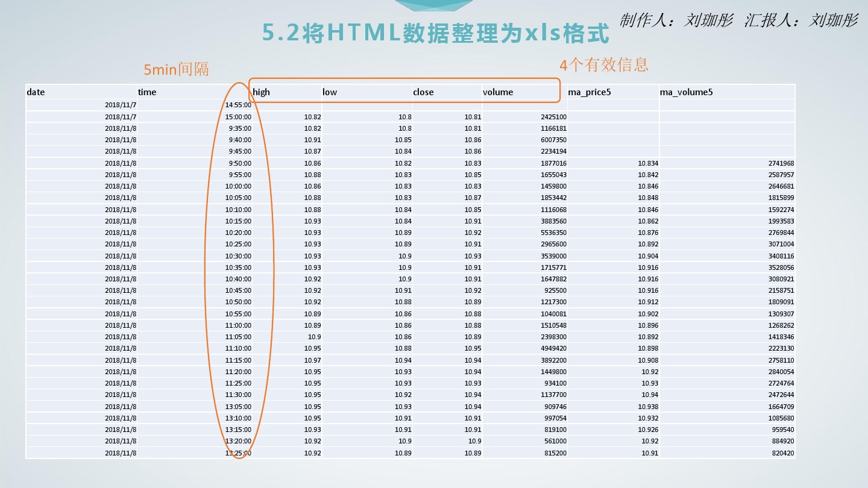Click the 'ma_volume5' column header
The width and height of the screenshot is (868, 488).
pos(687,92)
